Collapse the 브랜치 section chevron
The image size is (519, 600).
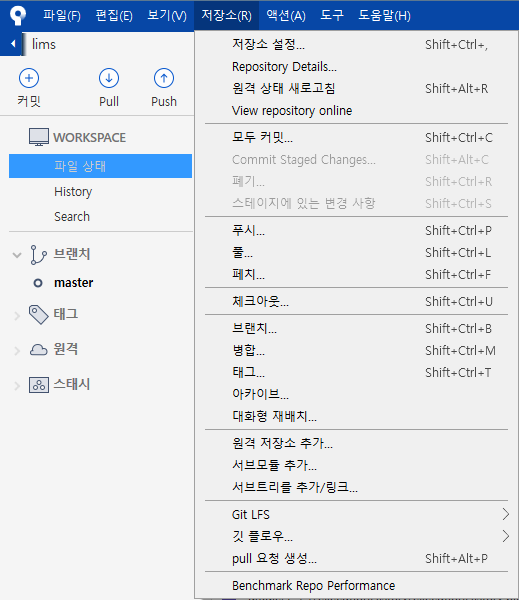[x=17, y=255]
